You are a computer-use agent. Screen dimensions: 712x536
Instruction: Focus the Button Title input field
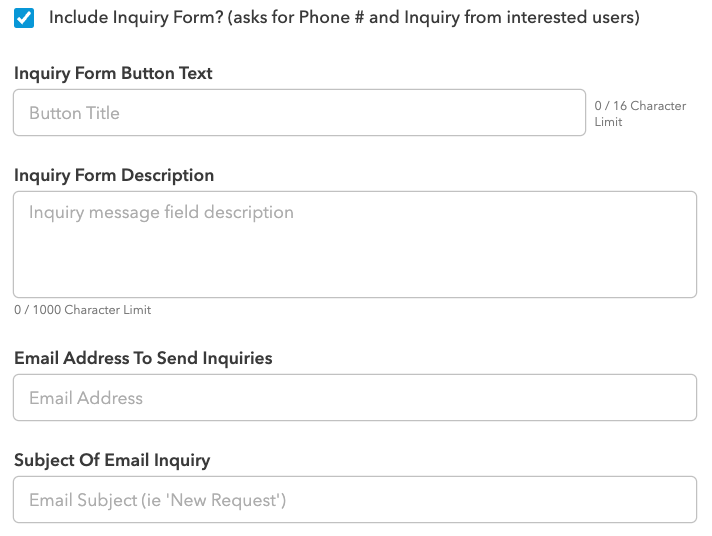click(x=299, y=113)
